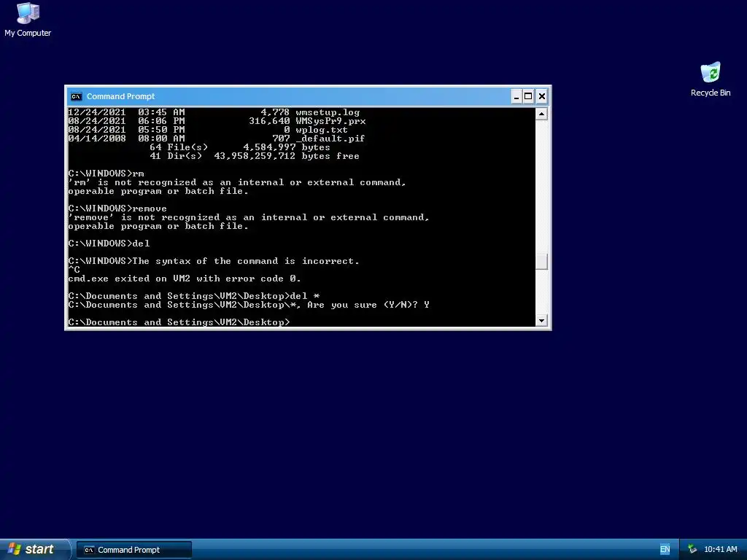747x560 pixels.
Task: Click scrollbar up arrow in Command Prompt
Action: [x=541, y=114]
